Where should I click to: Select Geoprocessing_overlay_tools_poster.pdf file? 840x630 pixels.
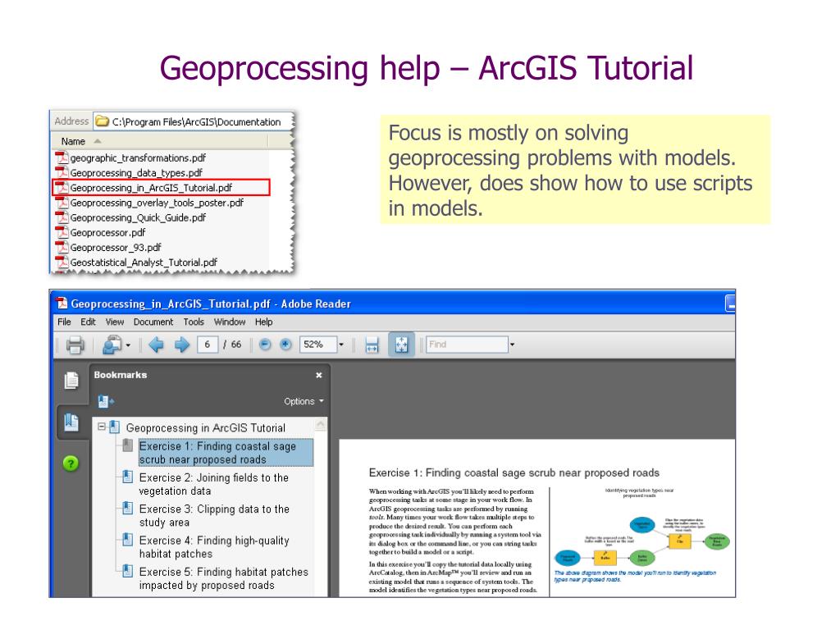click(x=157, y=203)
